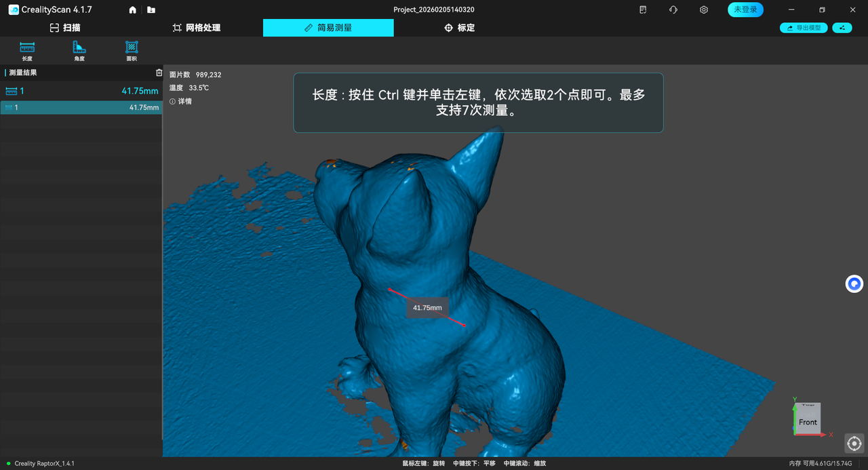Click the Front face of orientation cube
This screenshot has width=868, height=470.
pos(808,422)
